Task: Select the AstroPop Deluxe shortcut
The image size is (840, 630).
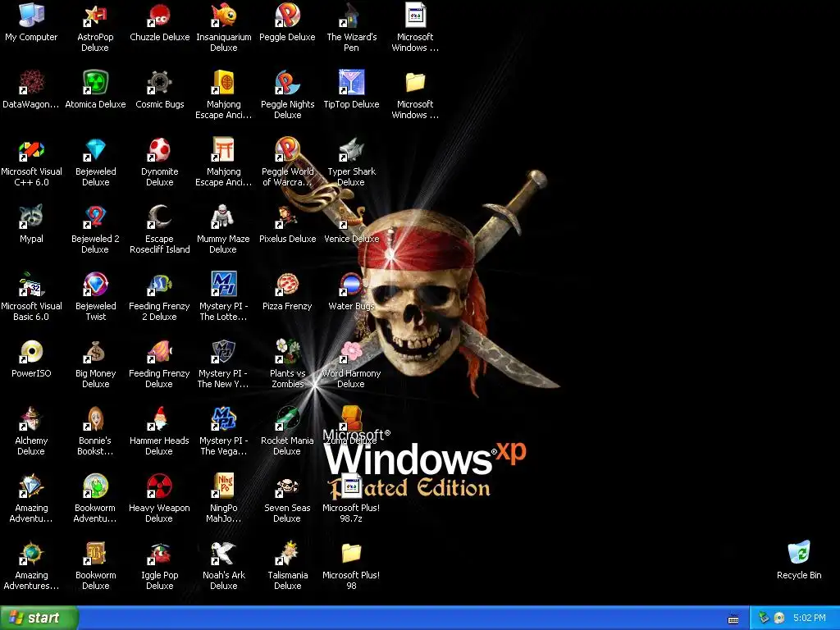Action: pos(95,16)
